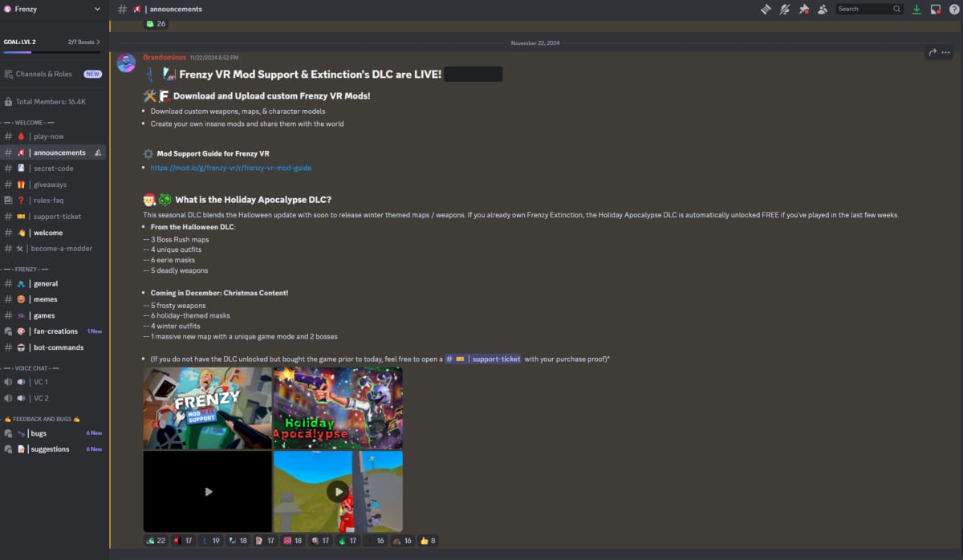
Task: Toggle the reaction with count 19
Action: point(212,541)
